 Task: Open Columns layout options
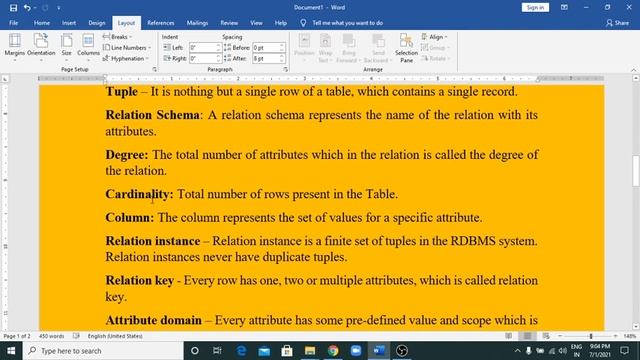pyautogui.click(x=88, y=48)
